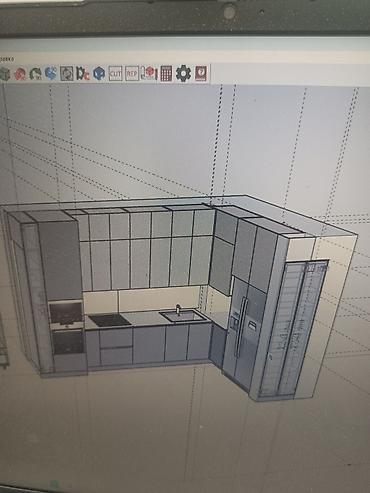370x493 pixels.
Task: Click the red cube with arrows icon
Action: 149,73
